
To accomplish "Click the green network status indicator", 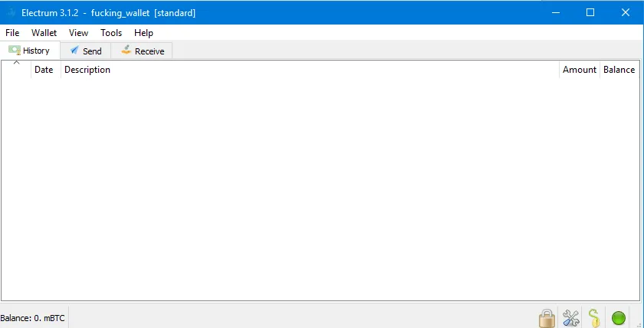I will coord(619,318).
